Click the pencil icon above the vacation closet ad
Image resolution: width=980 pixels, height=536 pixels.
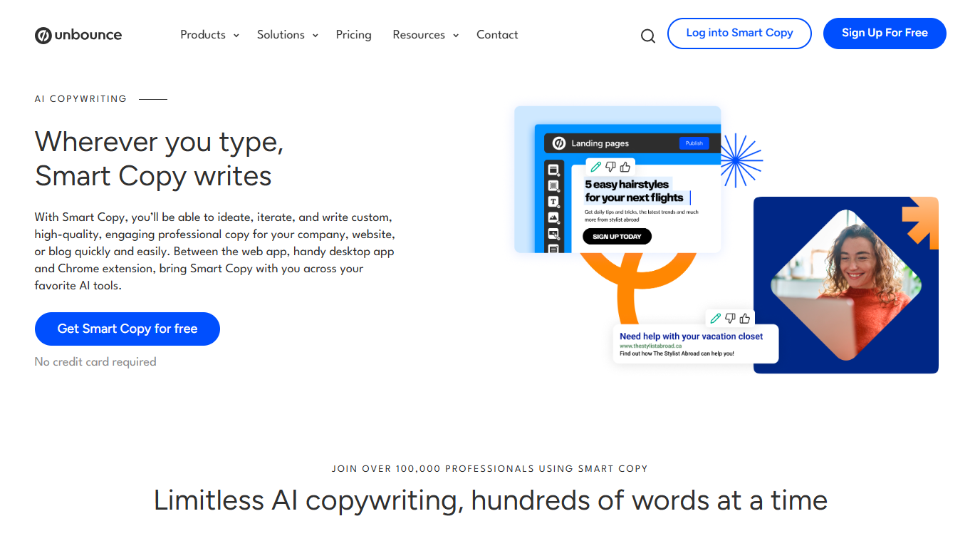pos(716,318)
